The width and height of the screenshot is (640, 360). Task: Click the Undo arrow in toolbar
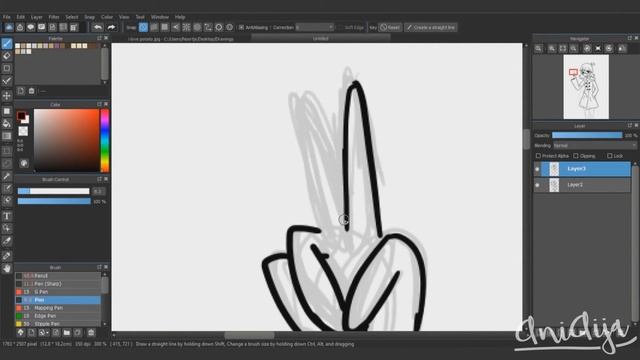pos(98,27)
